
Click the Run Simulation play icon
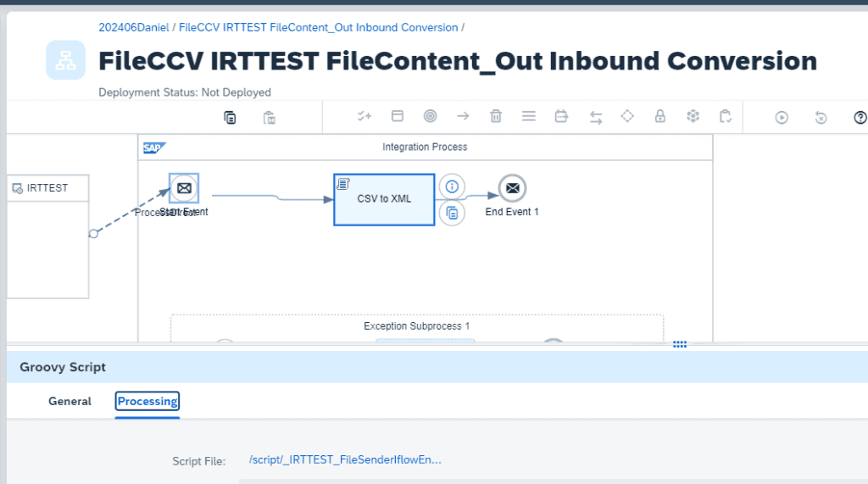click(x=782, y=118)
